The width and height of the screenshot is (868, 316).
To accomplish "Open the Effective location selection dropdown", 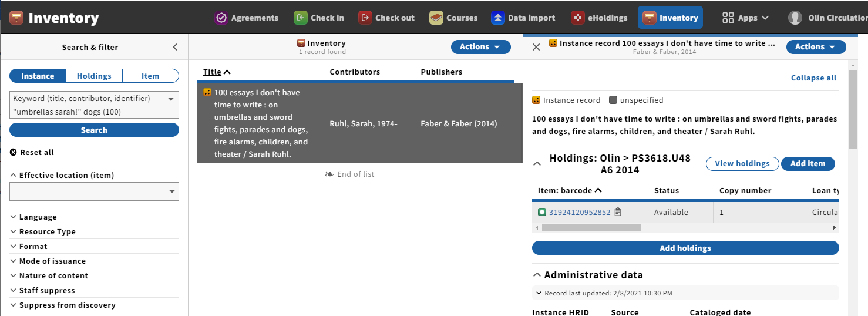I will (94, 191).
